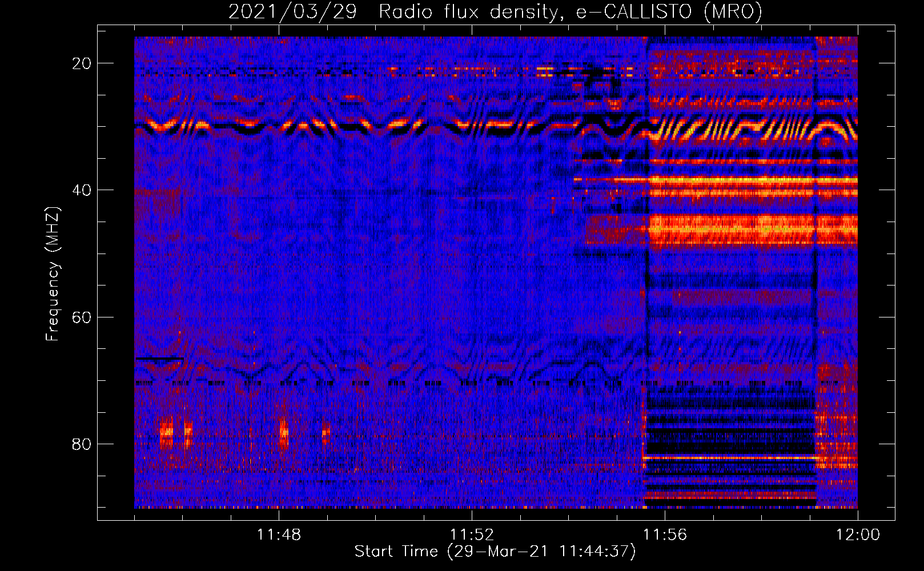Click the 80 MHz frequency tick label
The width and height of the screenshot is (924, 571).
(82, 444)
